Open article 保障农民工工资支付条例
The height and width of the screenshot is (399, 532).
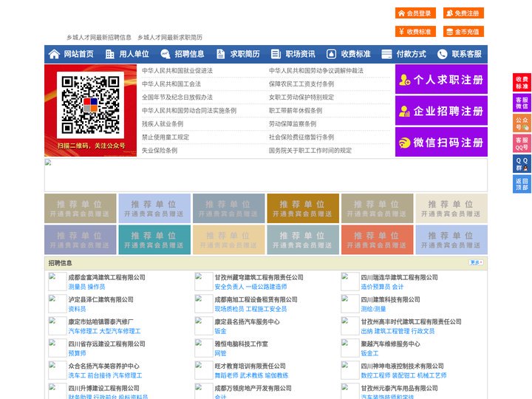pos(301,83)
